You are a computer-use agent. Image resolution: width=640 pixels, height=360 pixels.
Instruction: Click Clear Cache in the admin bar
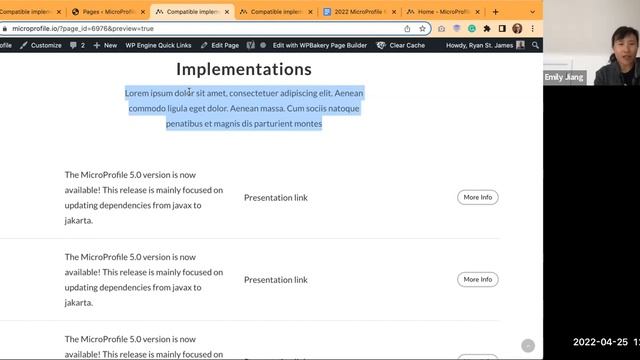coord(401,45)
